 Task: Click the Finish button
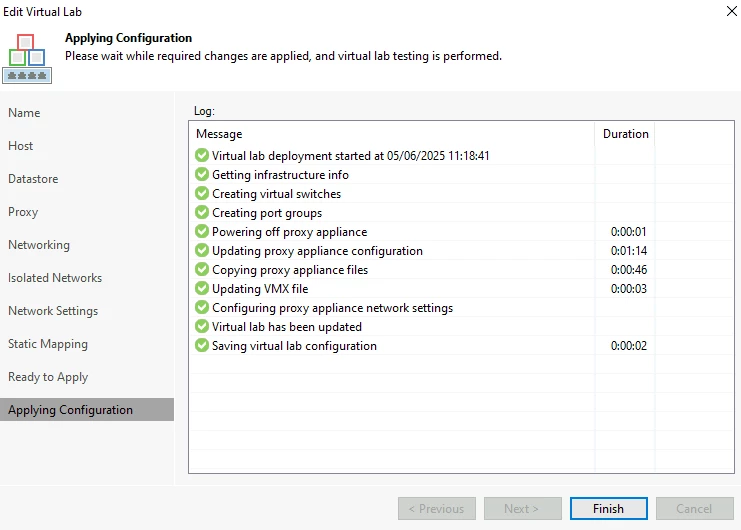[609, 509]
